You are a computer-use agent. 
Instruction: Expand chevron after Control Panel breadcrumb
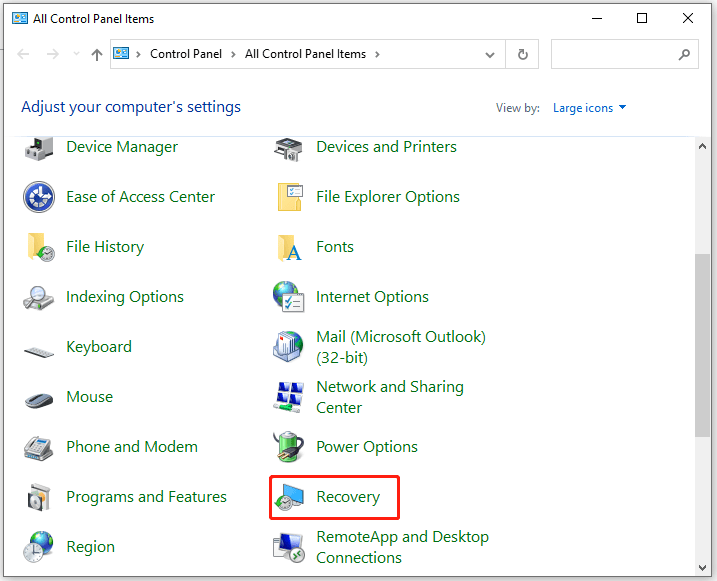click(233, 54)
